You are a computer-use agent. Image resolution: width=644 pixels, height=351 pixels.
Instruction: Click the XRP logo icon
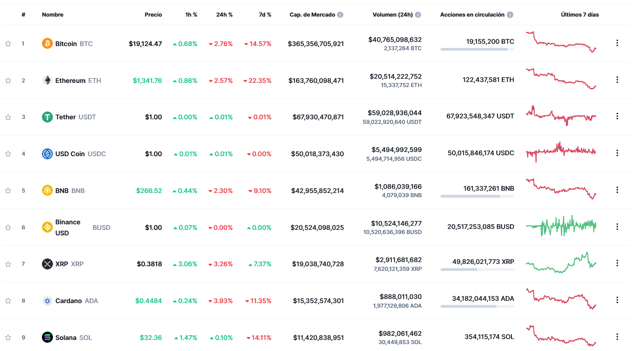[47, 264]
